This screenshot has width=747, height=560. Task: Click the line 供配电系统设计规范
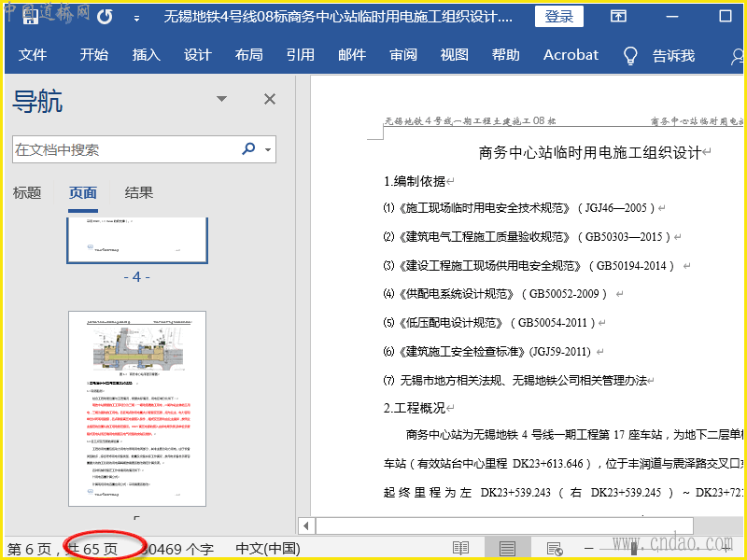pos(495,294)
